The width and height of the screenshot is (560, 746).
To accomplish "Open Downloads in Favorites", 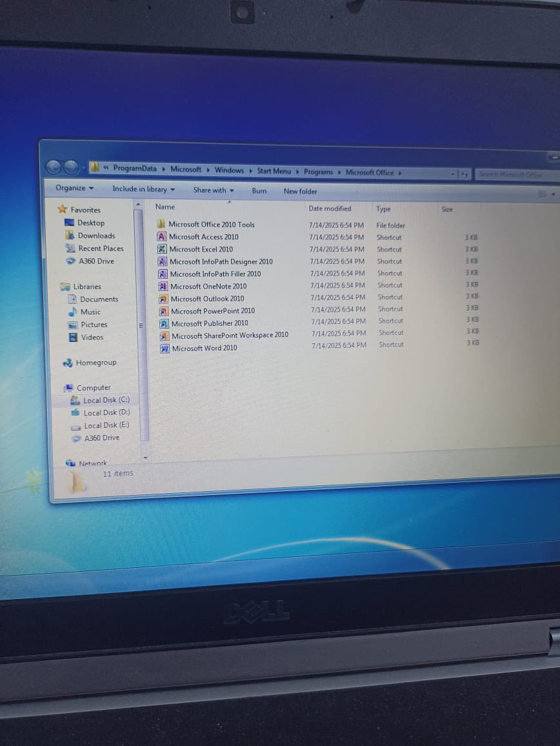I will 96,236.
